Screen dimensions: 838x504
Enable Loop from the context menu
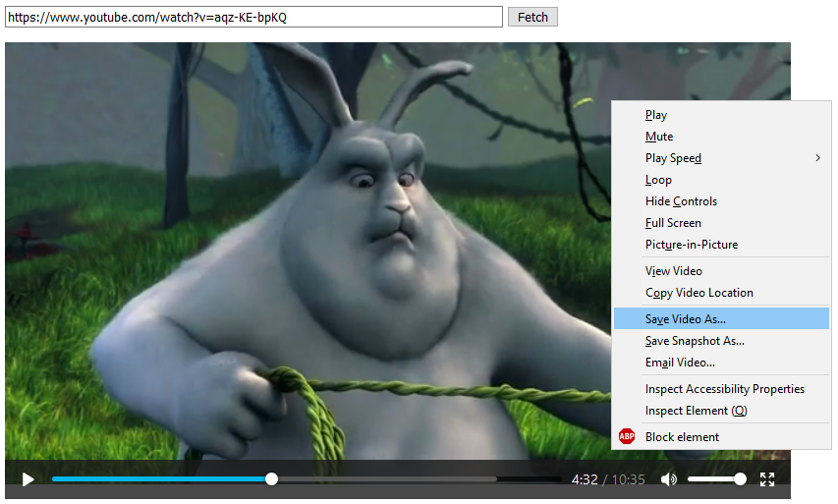(x=721, y=180)
